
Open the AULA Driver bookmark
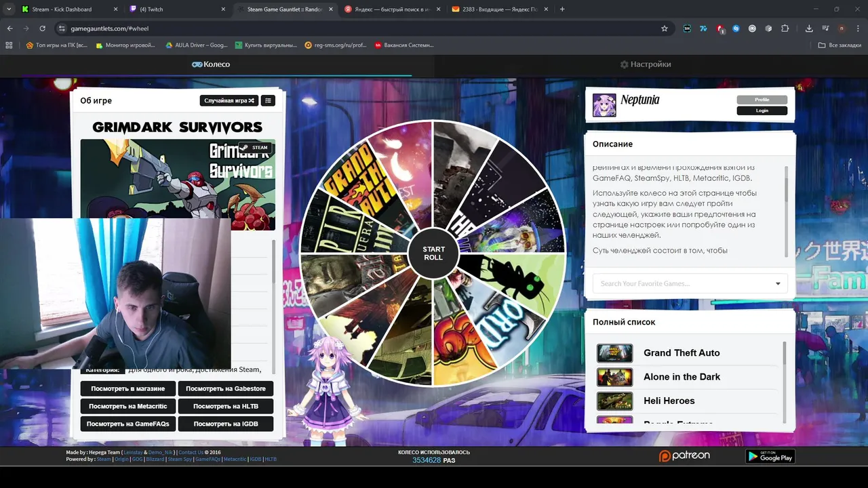point(197,45)
